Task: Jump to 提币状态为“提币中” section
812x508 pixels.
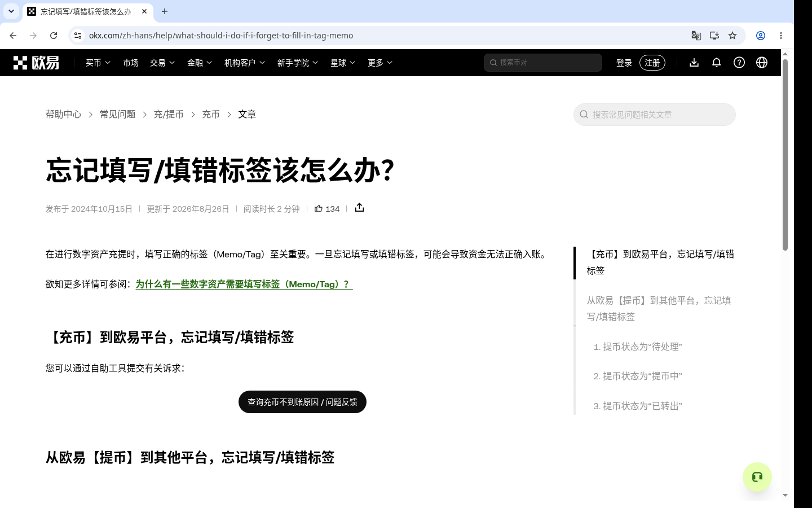Action: (638, 376)
